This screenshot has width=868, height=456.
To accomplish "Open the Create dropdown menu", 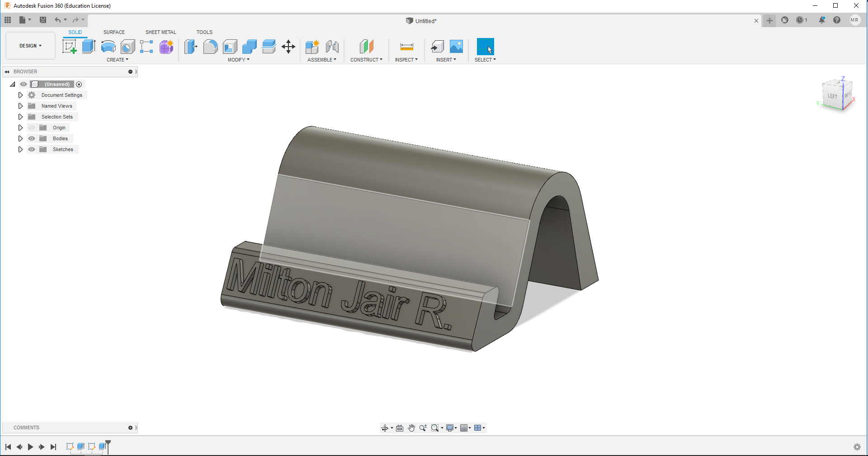I will pos(118,60).
